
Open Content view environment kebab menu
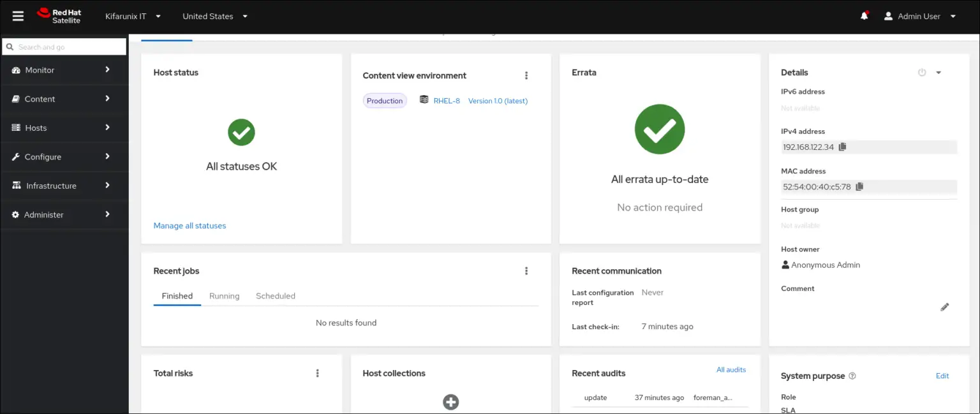[526, 75]
